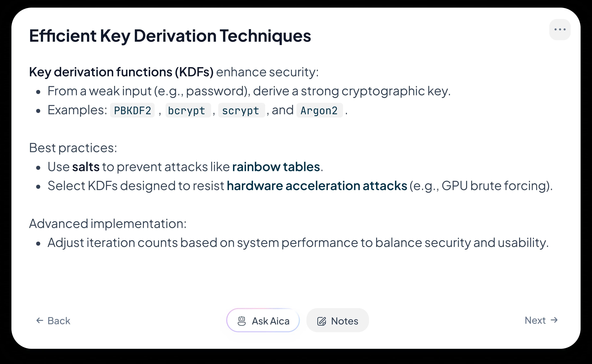Go back using the Back label
This screenshot has width=592, height=364.
coord(59,321)
